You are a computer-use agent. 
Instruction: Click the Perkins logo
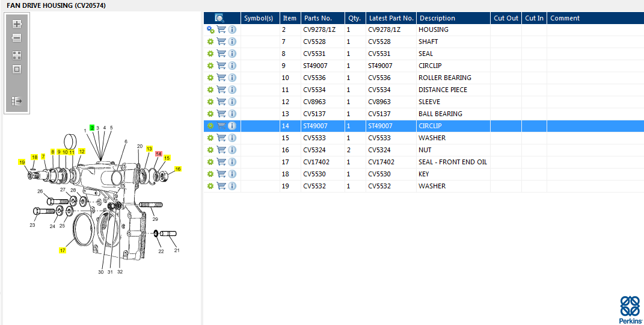pyautogui.click(x=630, y=310)
